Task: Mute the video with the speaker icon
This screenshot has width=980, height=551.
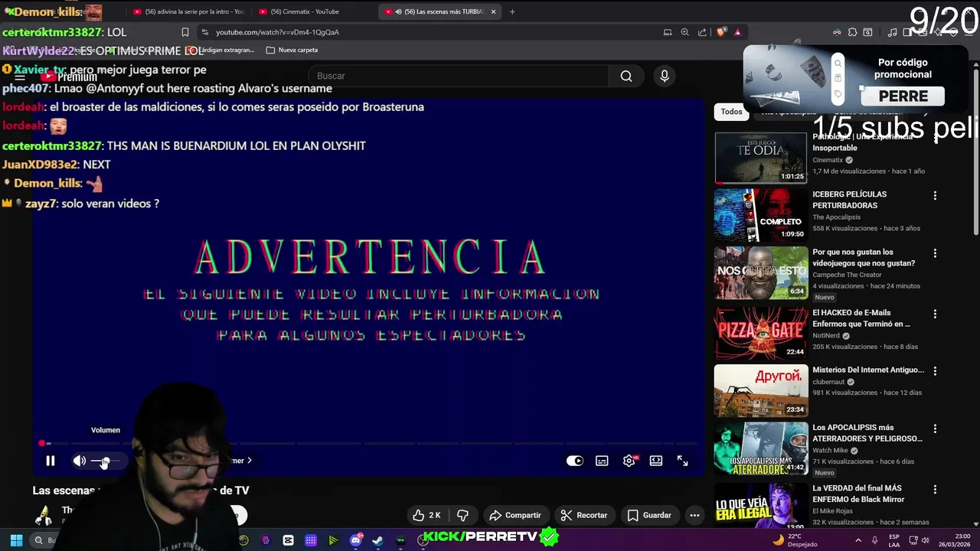Action: point(79,461)
